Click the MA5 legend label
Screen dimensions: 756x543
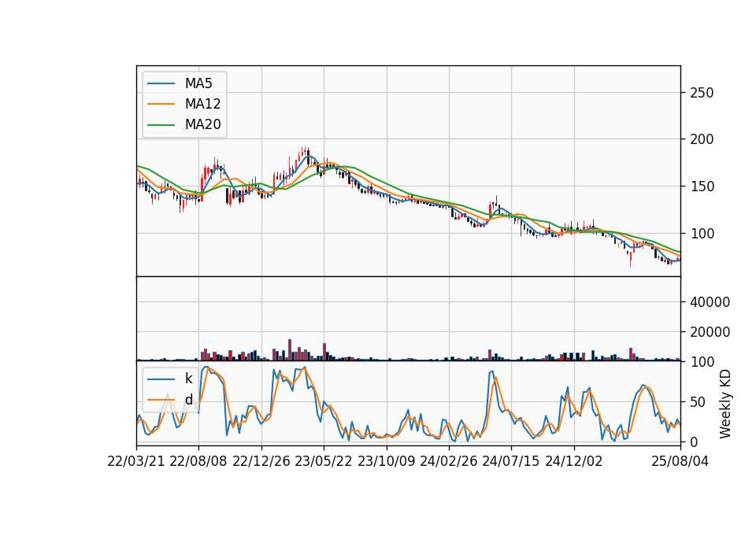click(x=198, y=83)
